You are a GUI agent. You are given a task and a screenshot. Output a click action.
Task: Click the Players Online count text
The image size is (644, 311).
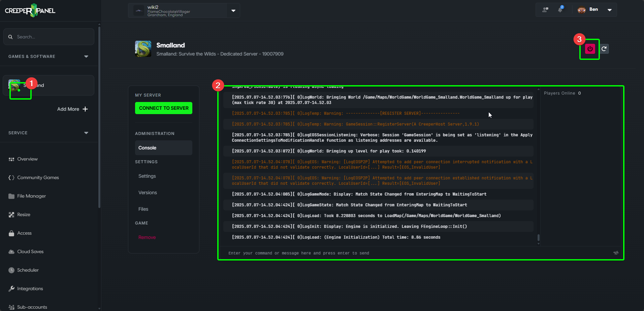click(562, 93)
